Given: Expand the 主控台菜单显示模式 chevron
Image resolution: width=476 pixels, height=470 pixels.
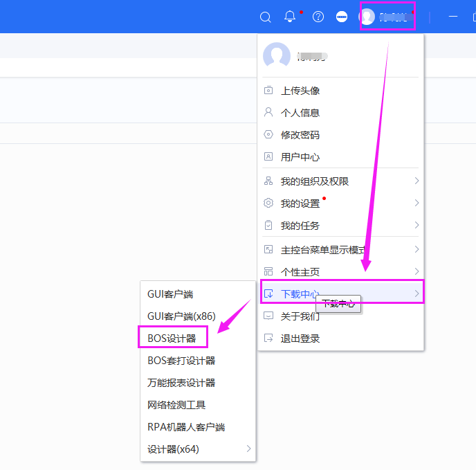Looking at the screenshot, I should click(416, 249).
